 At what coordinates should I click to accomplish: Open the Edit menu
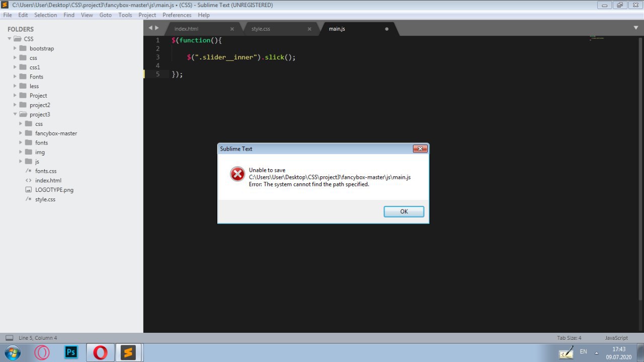[23, 15]
